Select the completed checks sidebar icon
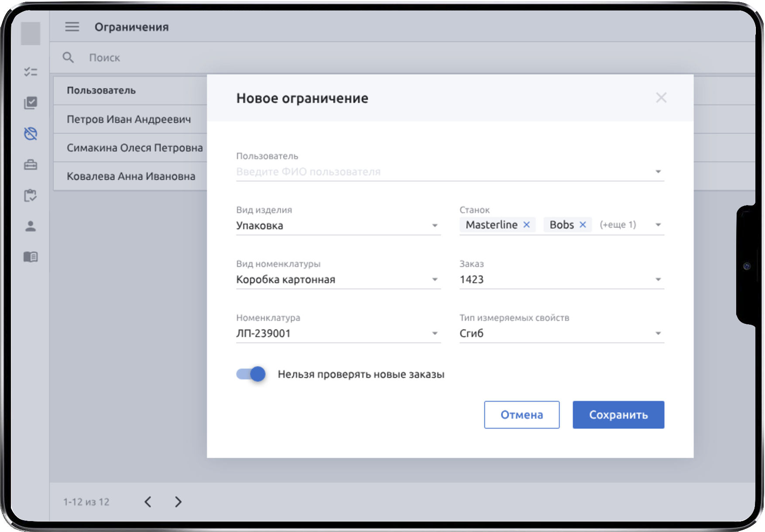This screenshot has height=532, width=765. [x=31, y=103]
